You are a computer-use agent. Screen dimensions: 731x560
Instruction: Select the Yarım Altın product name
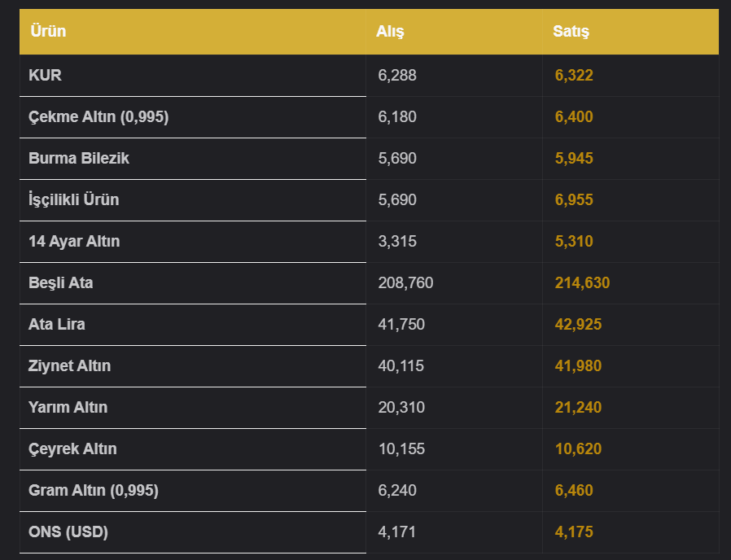(x=68, y=407)
